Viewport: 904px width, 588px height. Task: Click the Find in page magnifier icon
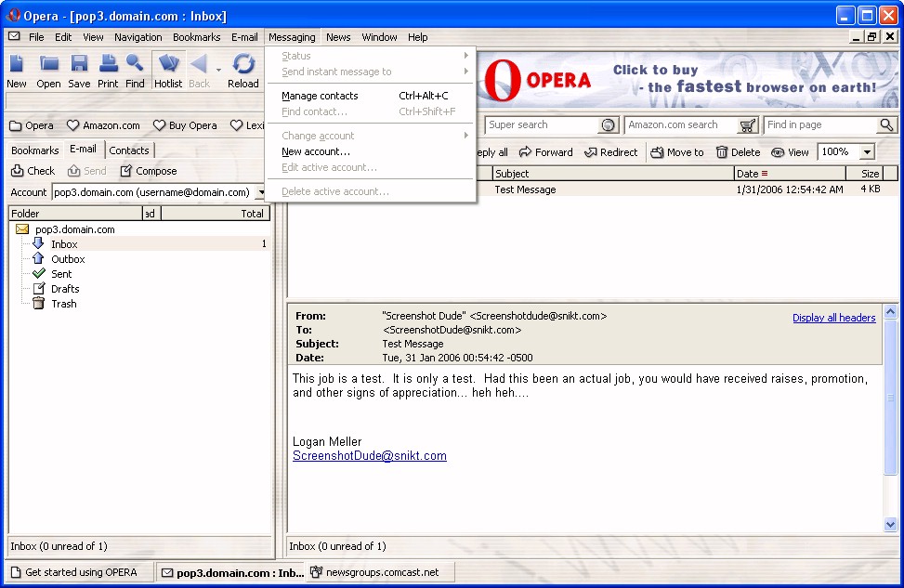click(886, 124)
